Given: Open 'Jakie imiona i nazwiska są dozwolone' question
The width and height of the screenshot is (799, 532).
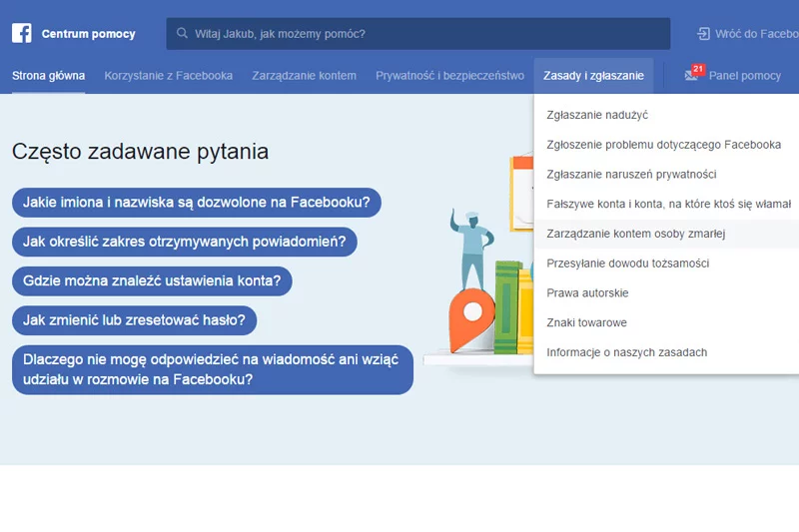Looking at the screenshot, I should point(197,203).
